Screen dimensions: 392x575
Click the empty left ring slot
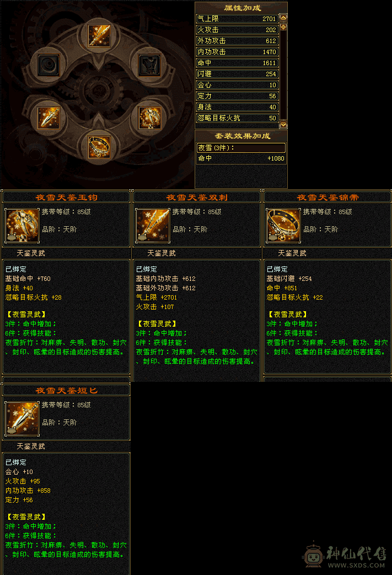(x=48, y=65)
